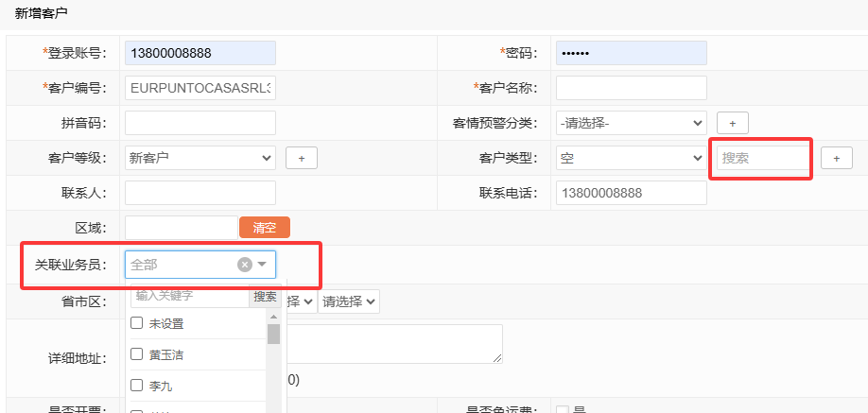Click the plus button beside 客情预警分类

tap(732, 123)
